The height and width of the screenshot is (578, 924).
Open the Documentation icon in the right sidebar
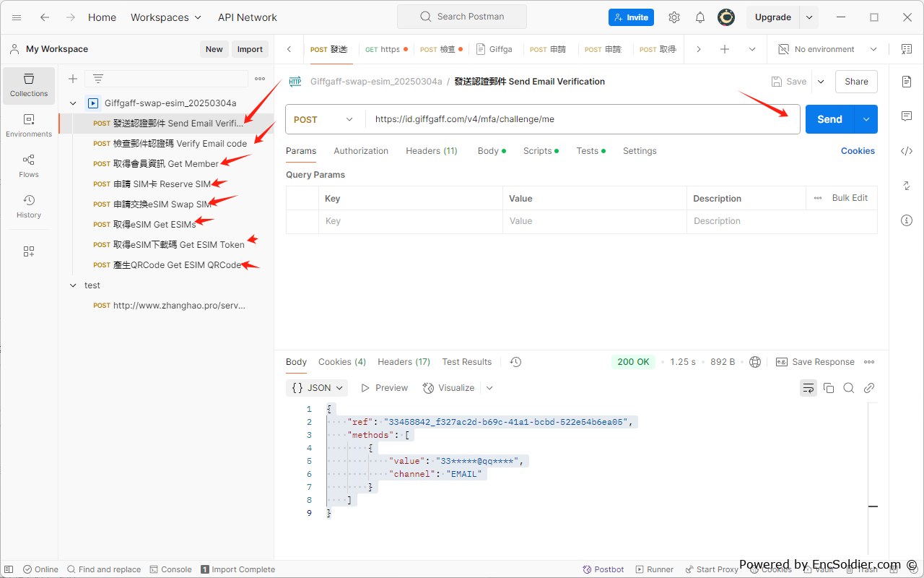(907, 82)
